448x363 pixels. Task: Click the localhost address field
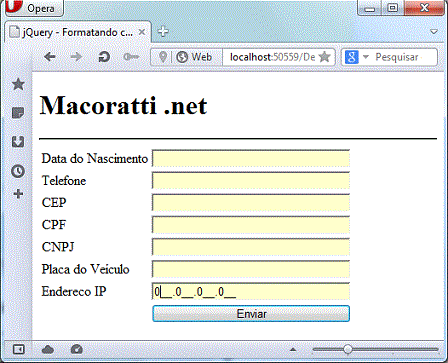[272, 57]
